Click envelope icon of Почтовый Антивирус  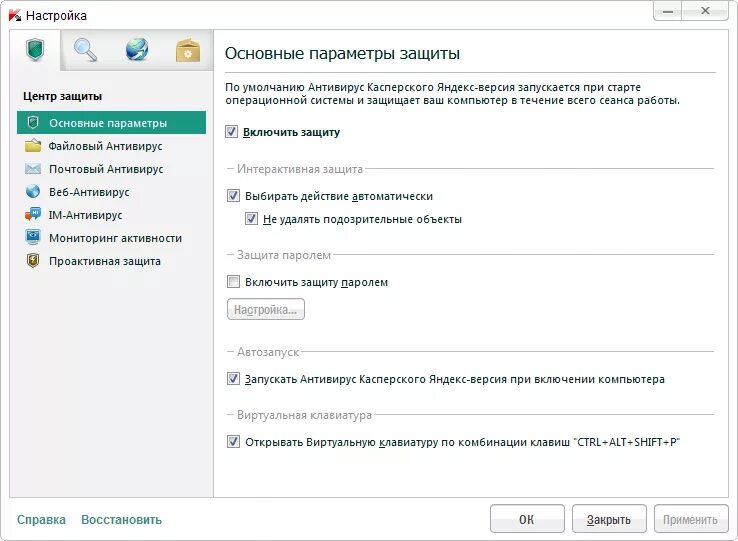[32, 169]
